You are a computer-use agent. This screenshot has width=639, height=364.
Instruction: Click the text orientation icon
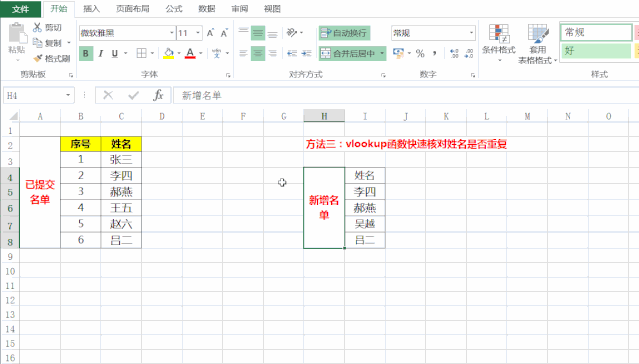(292, 33)
